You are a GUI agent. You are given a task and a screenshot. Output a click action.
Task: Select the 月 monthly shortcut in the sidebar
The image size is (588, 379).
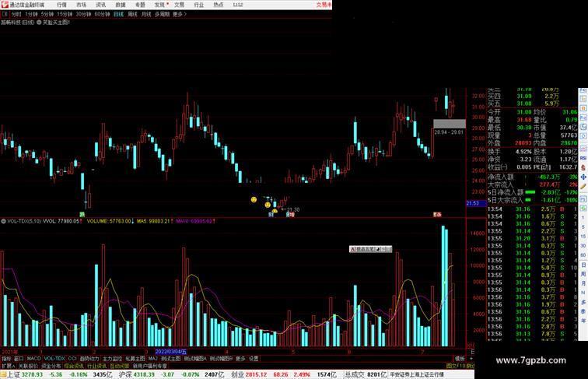pyautogui.click(x=583, y=283)
